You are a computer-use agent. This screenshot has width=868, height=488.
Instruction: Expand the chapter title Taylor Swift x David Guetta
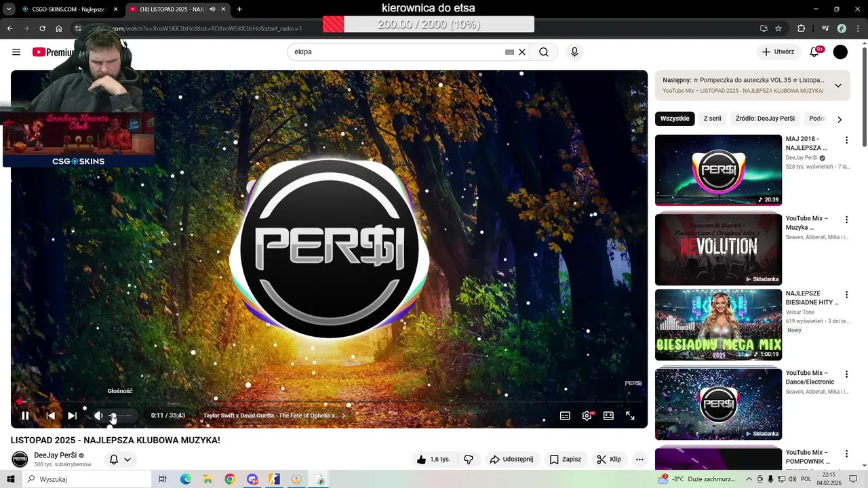[x=274, y=415]
